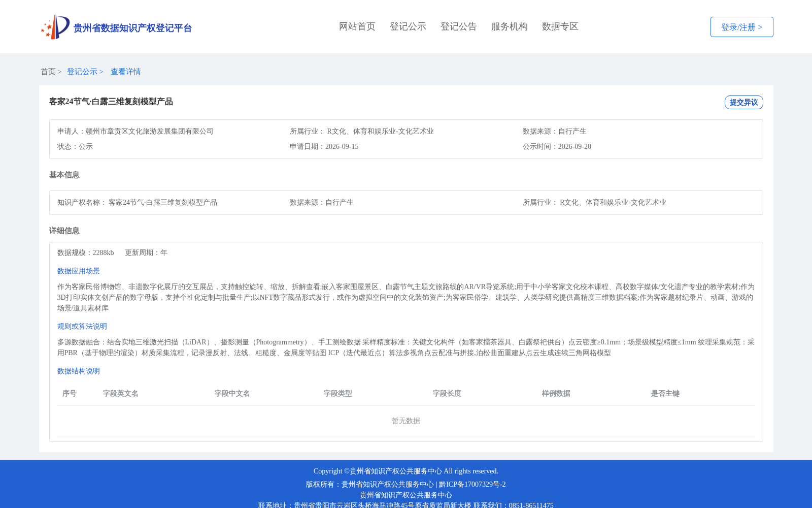
Task: Click footer Copyright line text
Action: 406,471
